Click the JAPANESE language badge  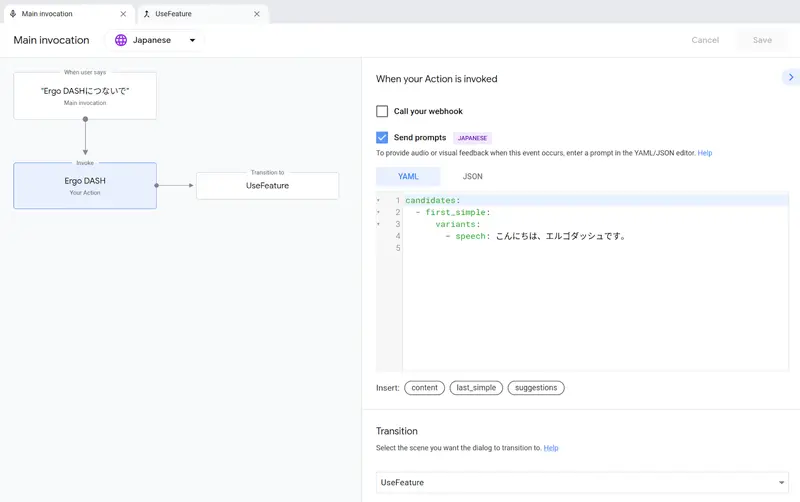pyautogui.click(x=472, y=138)
